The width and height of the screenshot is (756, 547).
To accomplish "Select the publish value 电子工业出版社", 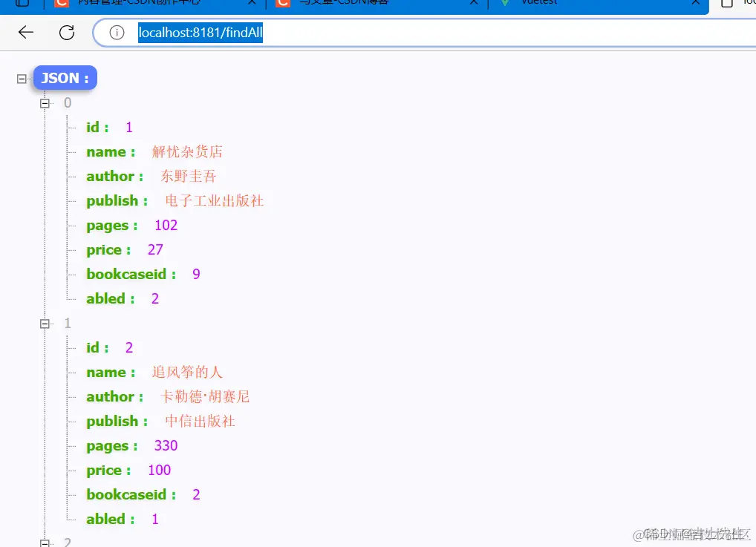I will pos(215,201).
